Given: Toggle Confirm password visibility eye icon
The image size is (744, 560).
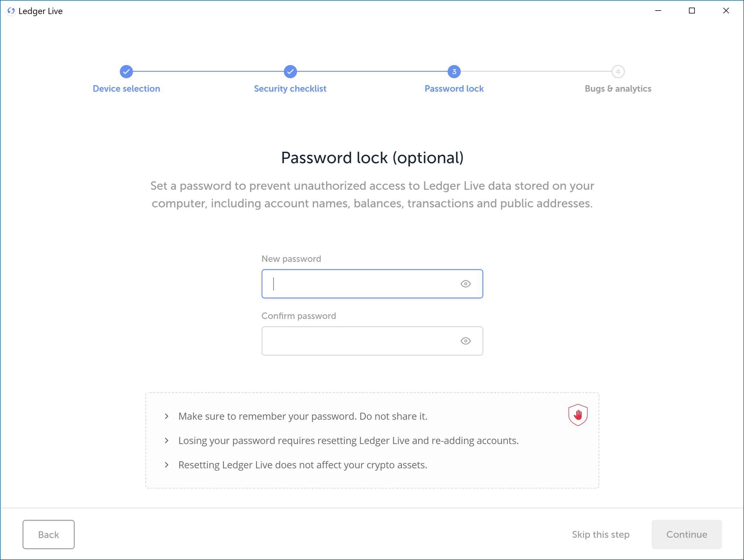Looking at the screenshot, I should [x=465, y=341].
